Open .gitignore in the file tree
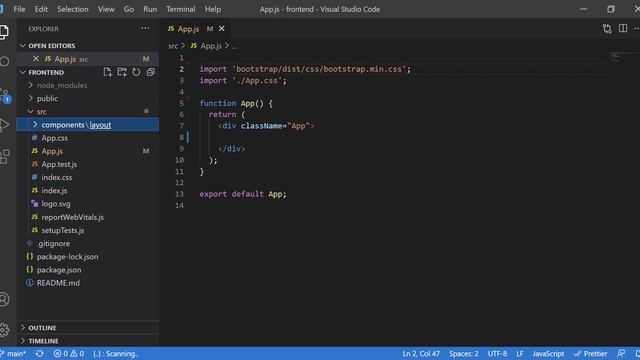This screenshot has height=360, width=640. (x=87, y=243)
